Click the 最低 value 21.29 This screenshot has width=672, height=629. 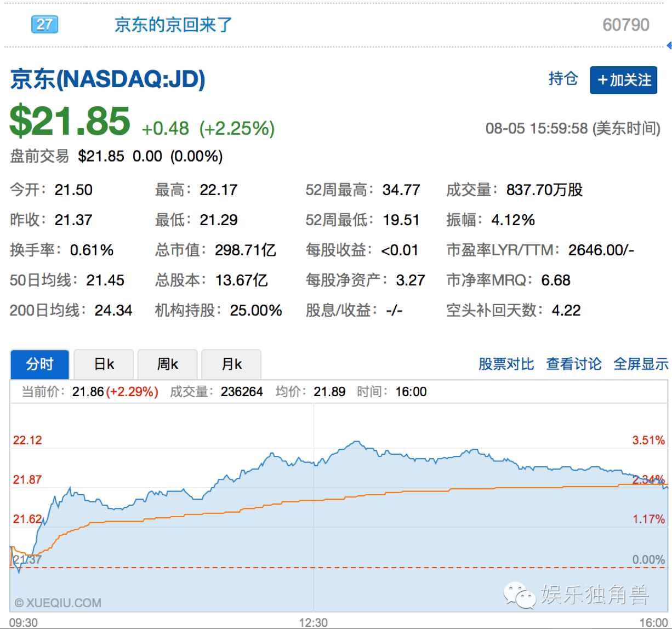click(219, 220)
